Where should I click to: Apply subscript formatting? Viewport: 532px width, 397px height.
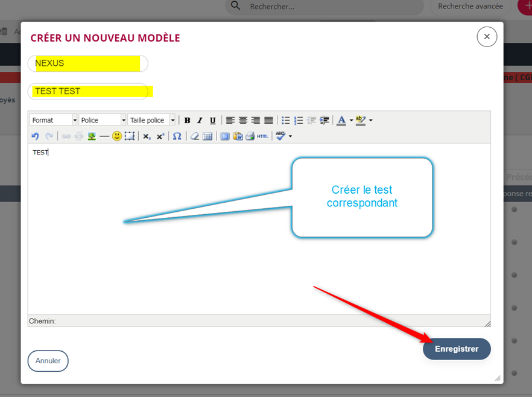tap(147, 136)
